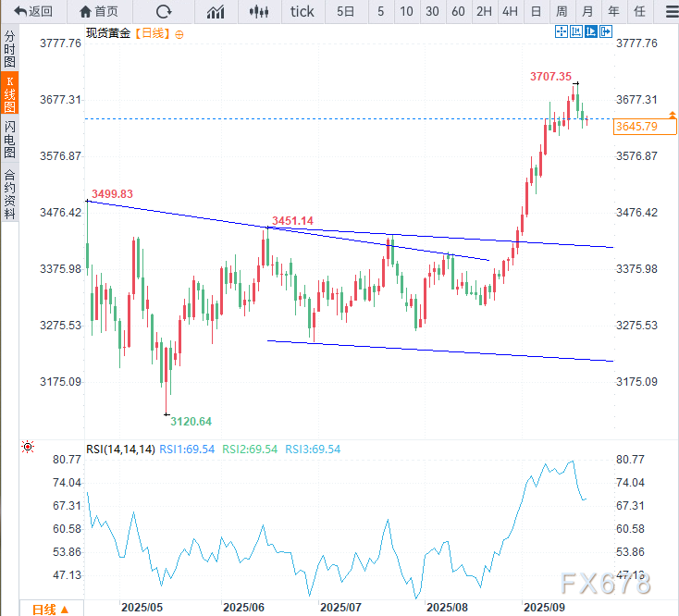The width and height of the screenshot is (679, 616).
Task: Click the crosshair cursor icon above chart
Action: pyautogui.click(x=561, y=31)
